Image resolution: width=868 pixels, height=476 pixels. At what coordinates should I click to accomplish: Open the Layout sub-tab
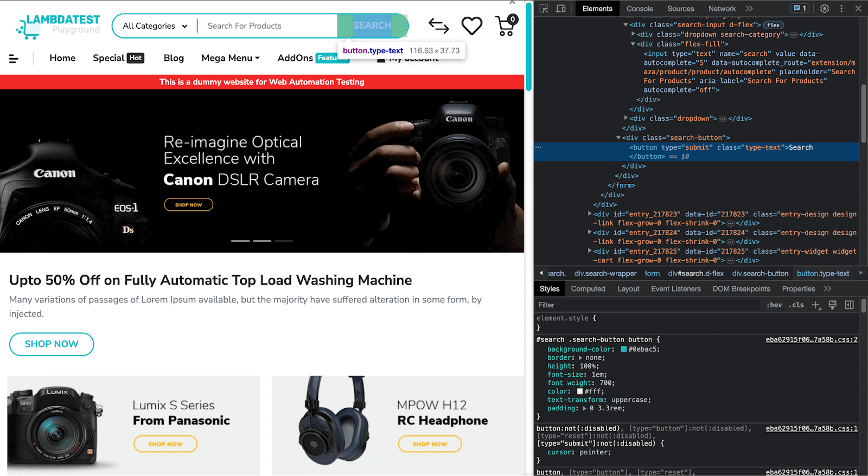click(x=628, y=289)
